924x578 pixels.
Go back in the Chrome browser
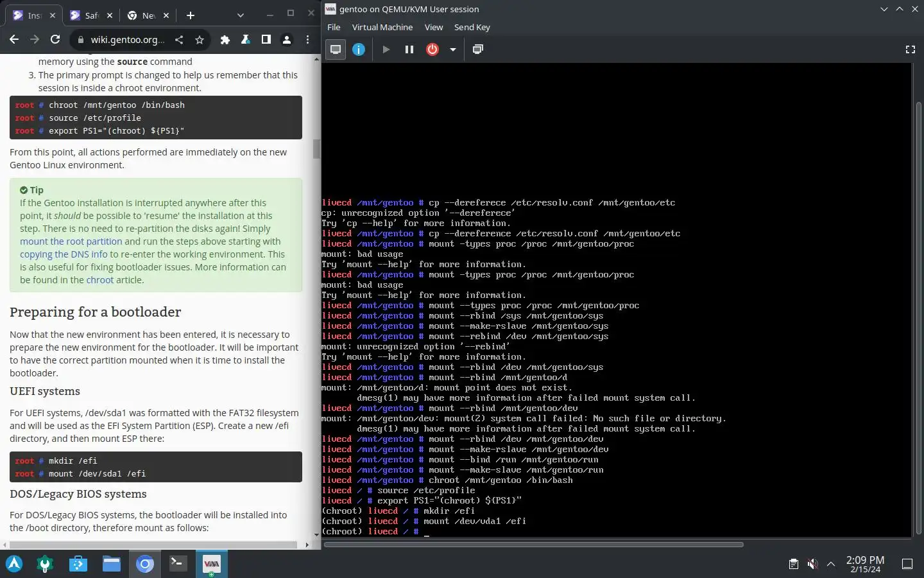(x=14, y=39)
